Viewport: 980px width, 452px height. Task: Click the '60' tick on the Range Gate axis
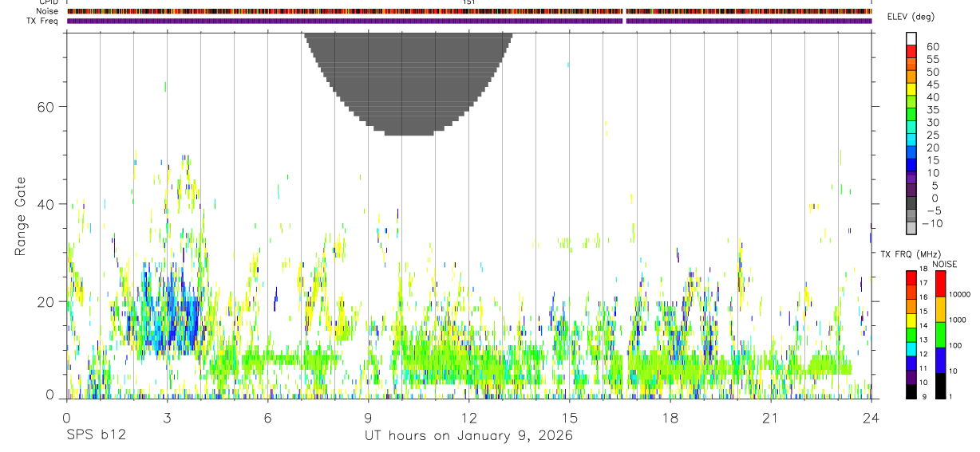click(45, 107)
